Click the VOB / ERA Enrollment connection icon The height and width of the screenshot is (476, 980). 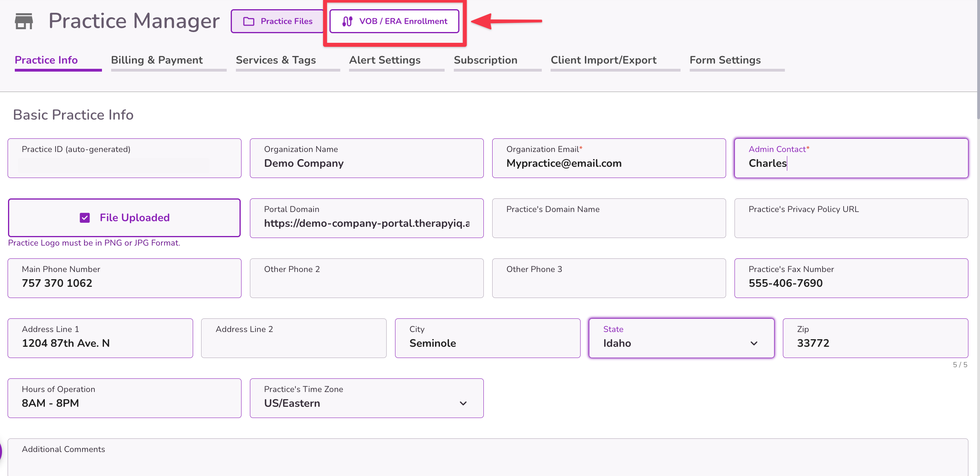(x=347, y=21)
